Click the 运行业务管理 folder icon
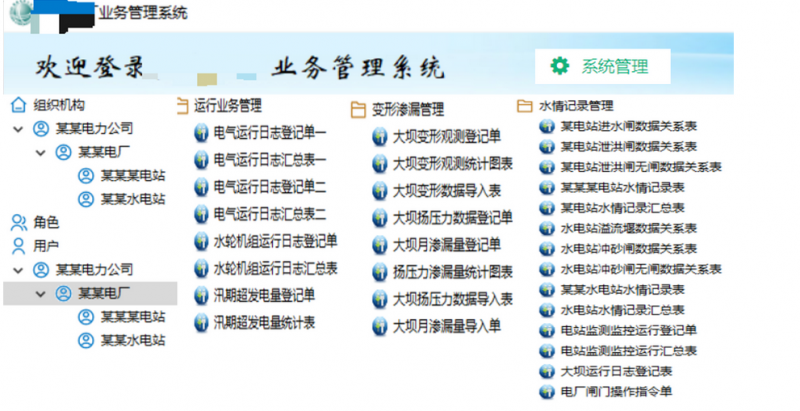The height and width of the screenshot is (411, 800). tap(182, 104)
